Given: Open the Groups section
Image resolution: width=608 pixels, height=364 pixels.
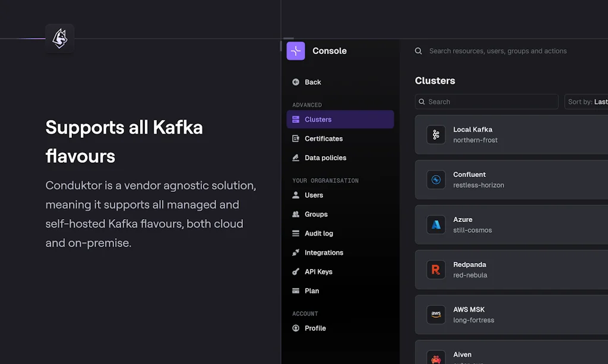Looking at the screenshot, I should 316,214.
